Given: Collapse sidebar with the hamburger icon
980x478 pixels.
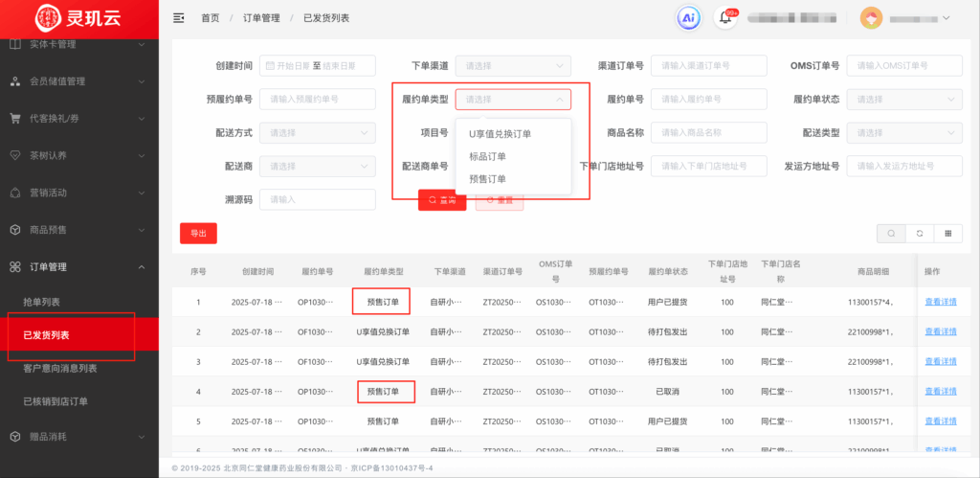Looking at the screenshot, I should (x=179, y=18).
